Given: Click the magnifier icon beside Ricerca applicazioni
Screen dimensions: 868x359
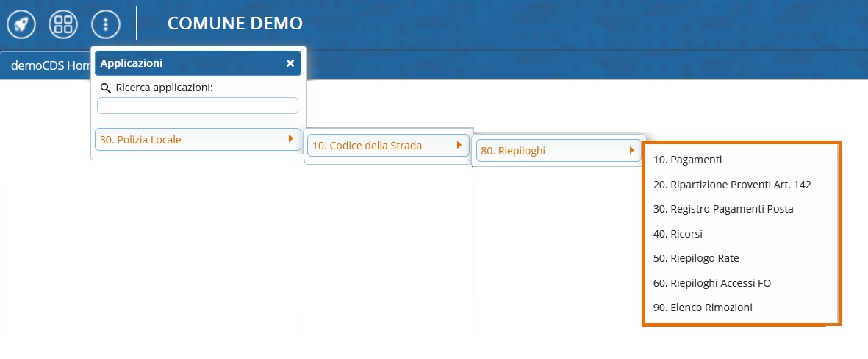Looking at the screenshot, I should 105,88.
